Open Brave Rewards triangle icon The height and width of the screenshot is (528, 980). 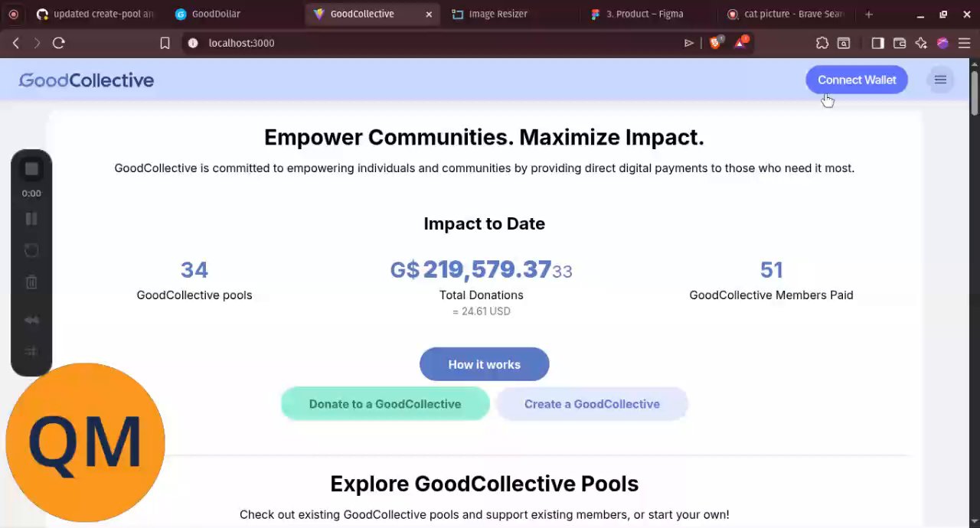(x=740, y=43)
